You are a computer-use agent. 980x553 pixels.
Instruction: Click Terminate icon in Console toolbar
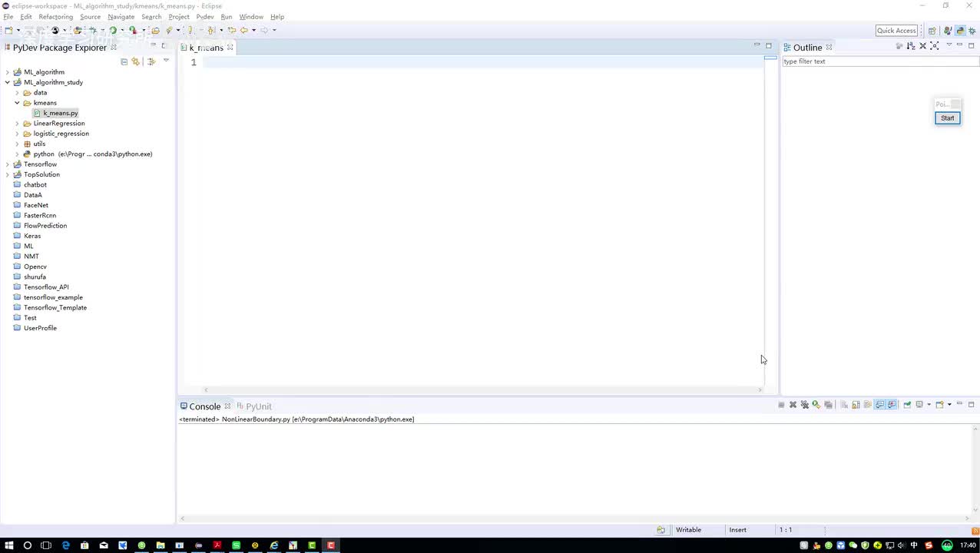pyautogui.click(x=781, y=405)
